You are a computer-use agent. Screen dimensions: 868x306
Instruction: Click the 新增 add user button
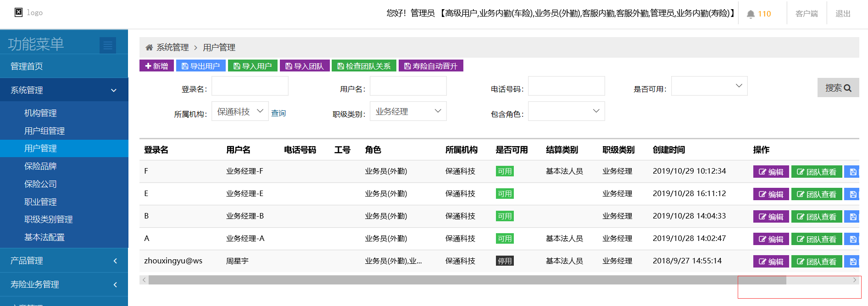[156, 66]
